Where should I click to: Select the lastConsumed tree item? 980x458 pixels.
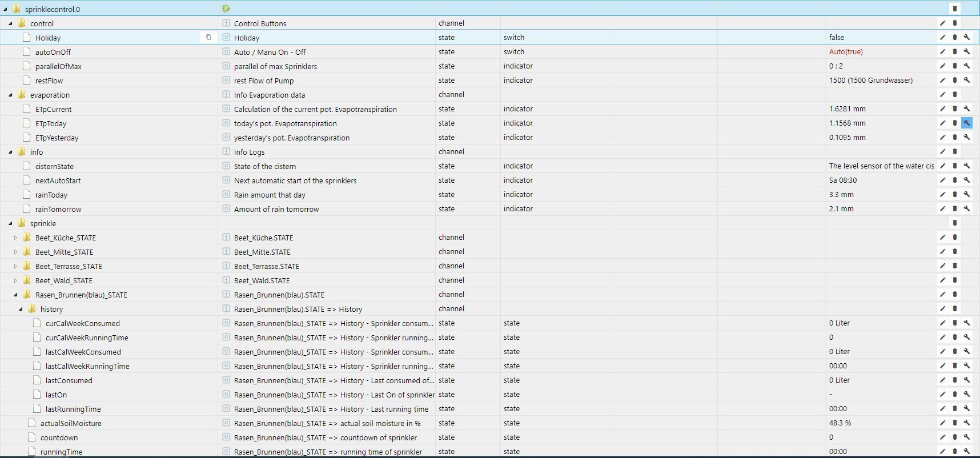pos(69,380)
